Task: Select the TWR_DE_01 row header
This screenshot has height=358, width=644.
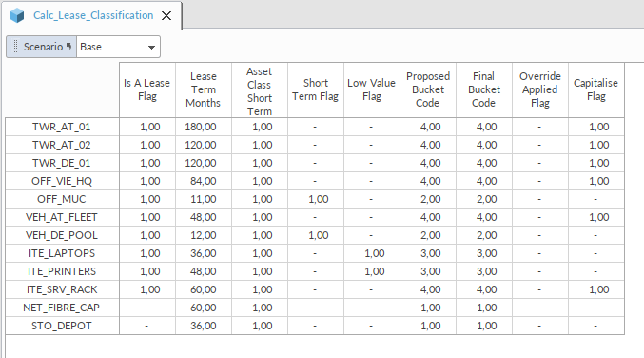Action: (x=62, y=163)
